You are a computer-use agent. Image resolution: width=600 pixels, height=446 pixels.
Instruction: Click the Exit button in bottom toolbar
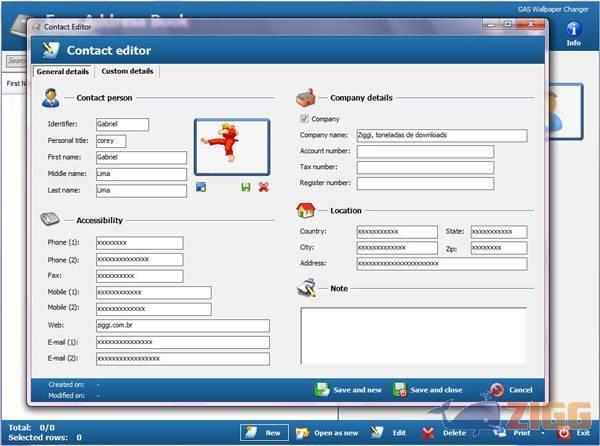(574, 433)
